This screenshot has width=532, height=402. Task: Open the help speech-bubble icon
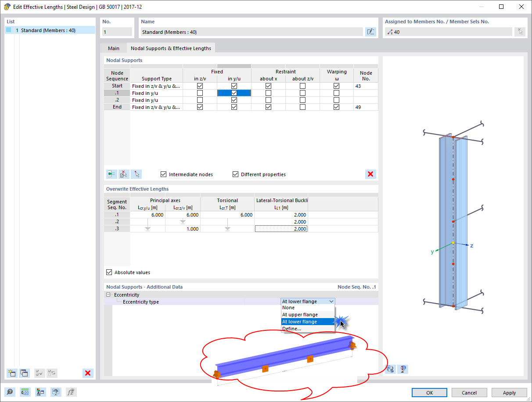click(x=10, y=392)
